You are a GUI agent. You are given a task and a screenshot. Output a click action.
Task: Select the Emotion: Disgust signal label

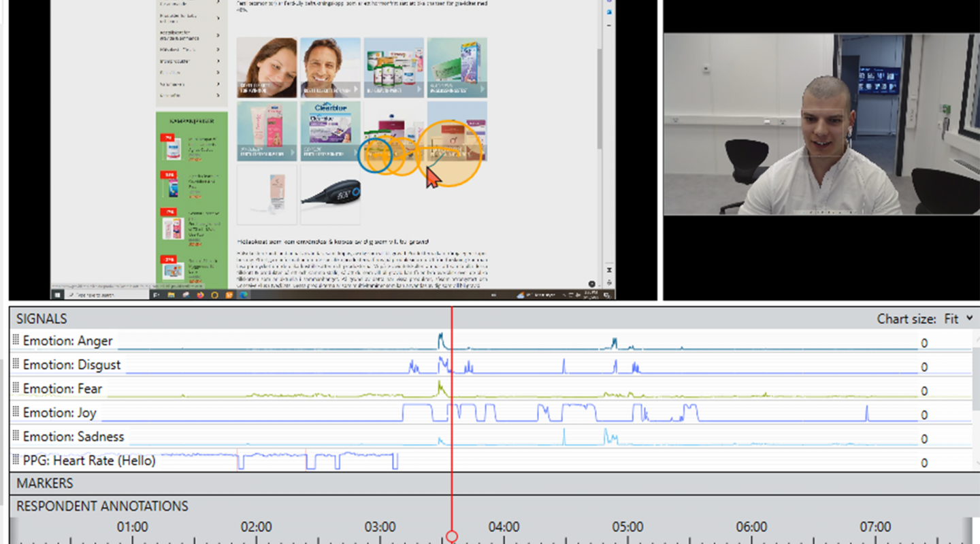(x=72, y=364)
